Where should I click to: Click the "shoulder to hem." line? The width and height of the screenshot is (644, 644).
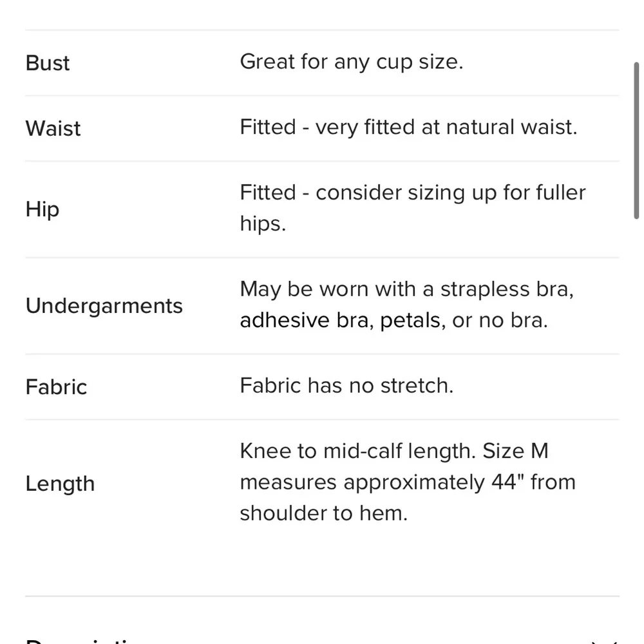click(323, 513)
